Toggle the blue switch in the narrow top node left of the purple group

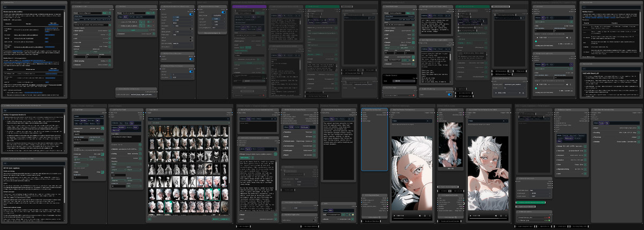(223, 12)
